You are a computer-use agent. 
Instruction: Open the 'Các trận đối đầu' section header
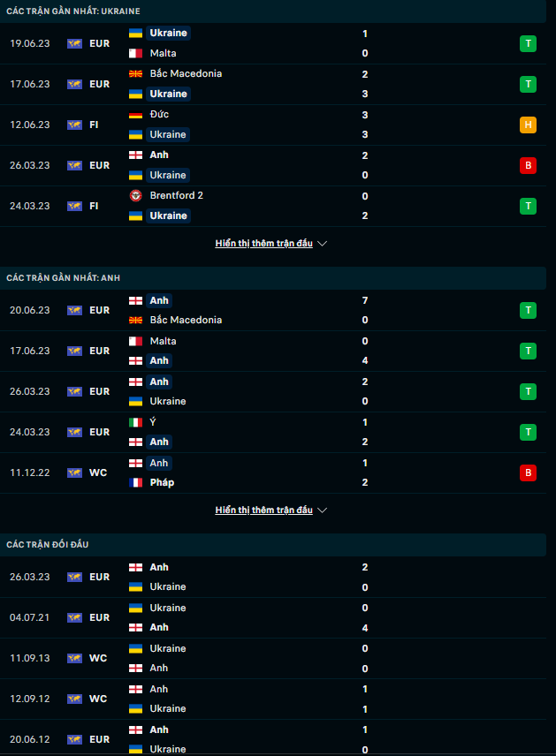(x=48, y=545)
